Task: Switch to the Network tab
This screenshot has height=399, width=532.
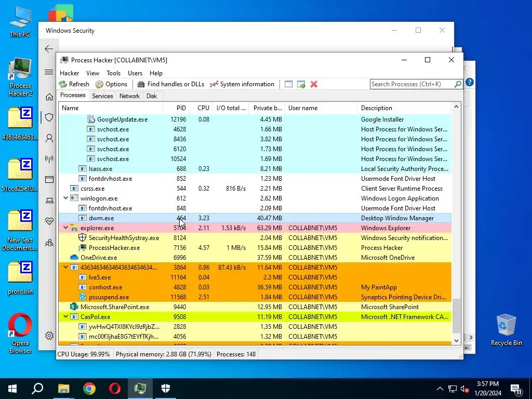Action: pyautogui.click(x=129, y=96)
